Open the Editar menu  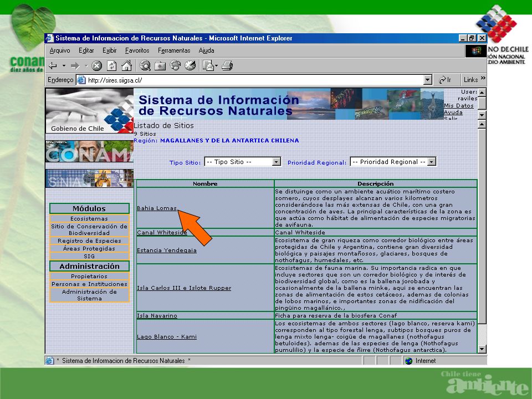[86, 50]
